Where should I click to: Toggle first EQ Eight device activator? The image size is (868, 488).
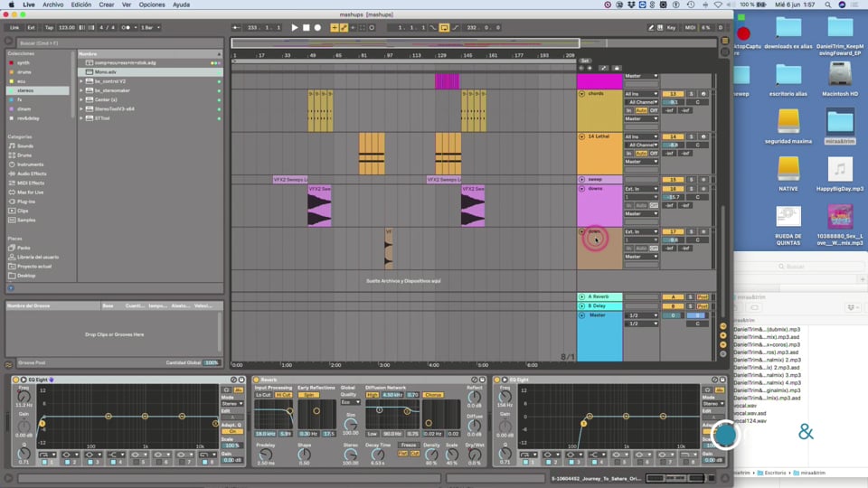(x=15, y=380)
